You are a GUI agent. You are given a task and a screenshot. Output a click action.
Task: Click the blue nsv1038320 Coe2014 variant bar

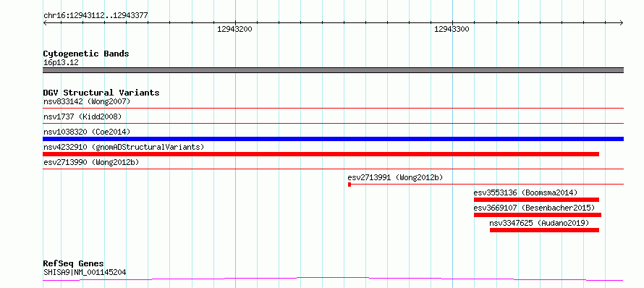pyautogui.click(x=333, y=139)
